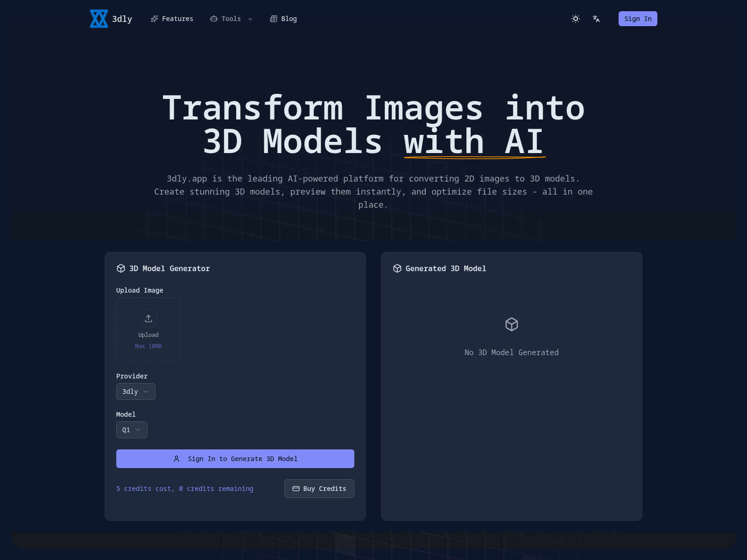Viewport: 747px width, 560px height.
Task: Click Sign In to Generate 3D Model
Action: pos(235,459)
